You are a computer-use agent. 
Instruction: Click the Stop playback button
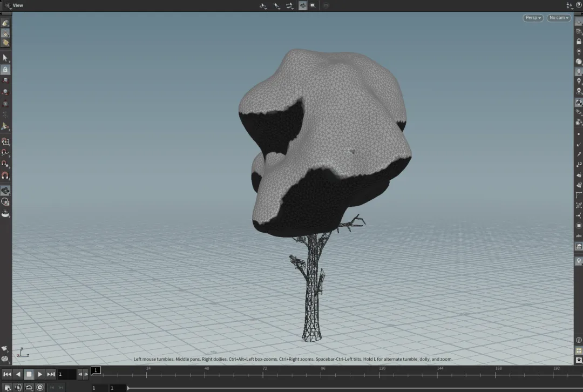(x=29, y=374)
